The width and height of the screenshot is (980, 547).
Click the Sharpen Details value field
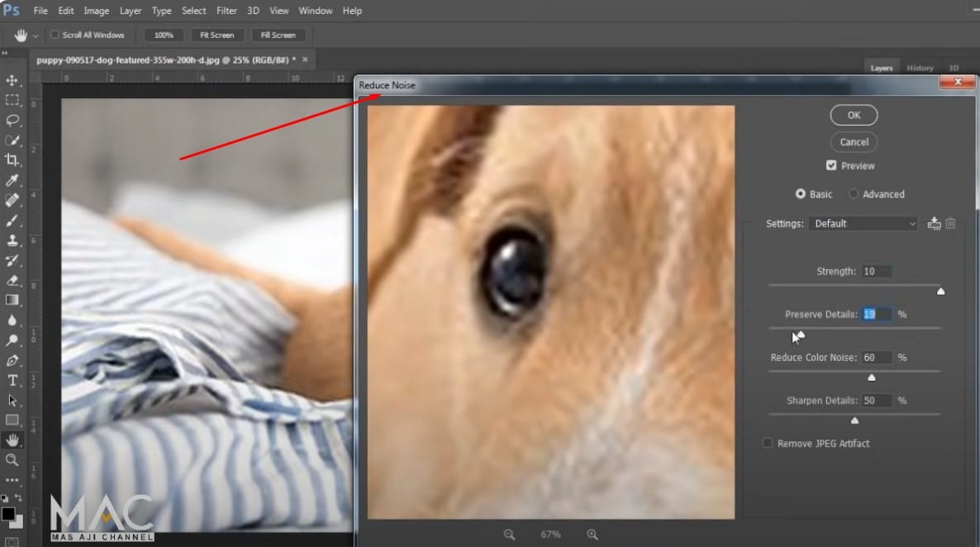click(x=876, y=401)
